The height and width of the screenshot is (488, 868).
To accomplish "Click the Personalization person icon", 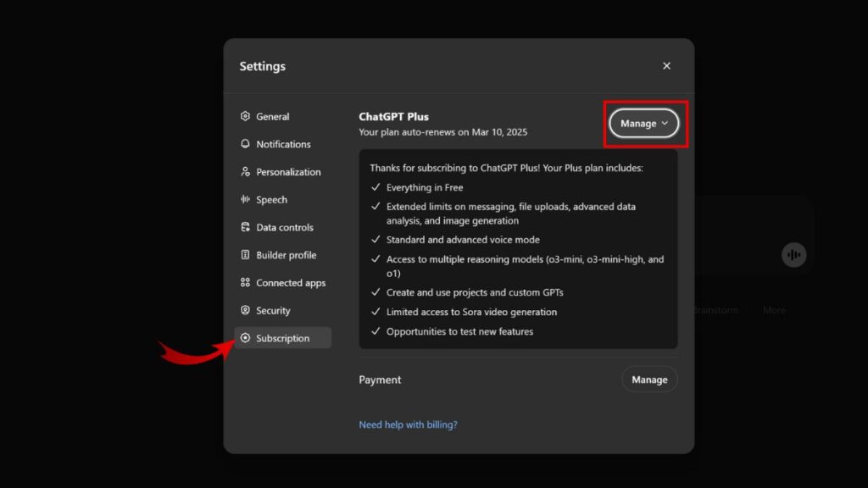I will pos(245,171).
